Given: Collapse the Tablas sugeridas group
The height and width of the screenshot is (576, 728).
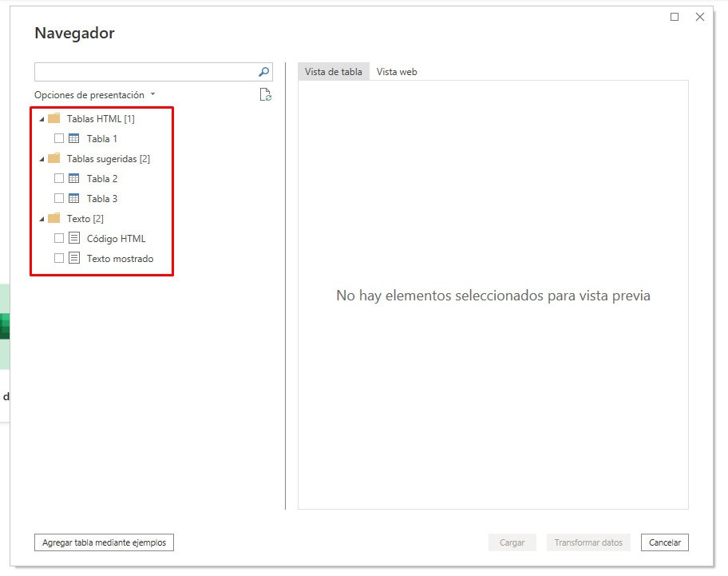Looking at the screenshot, I should (42, 159).
